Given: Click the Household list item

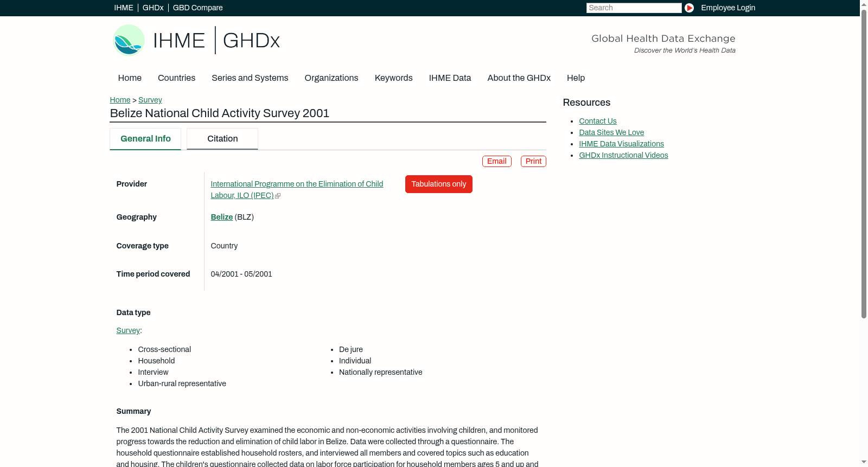Looking at the screenshot, I should [x=156, y=361].
